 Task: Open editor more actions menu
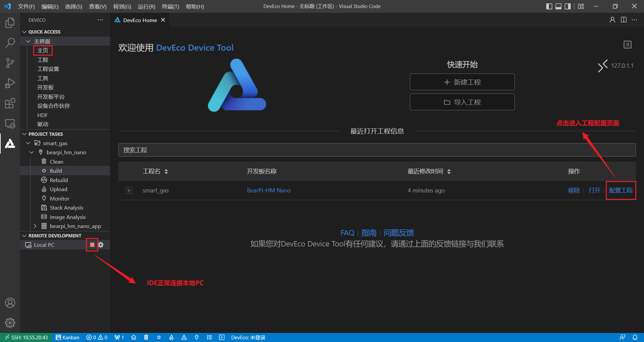[x=634, y=20]
